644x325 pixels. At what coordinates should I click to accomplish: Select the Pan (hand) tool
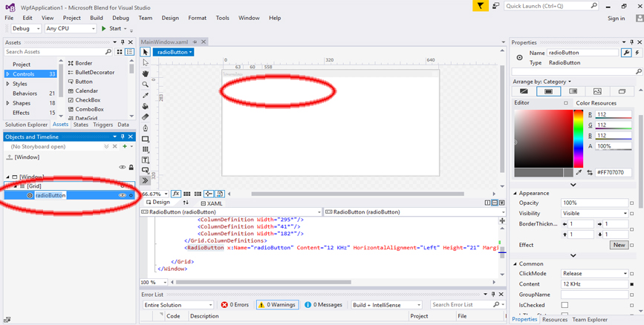click(146, 73)
